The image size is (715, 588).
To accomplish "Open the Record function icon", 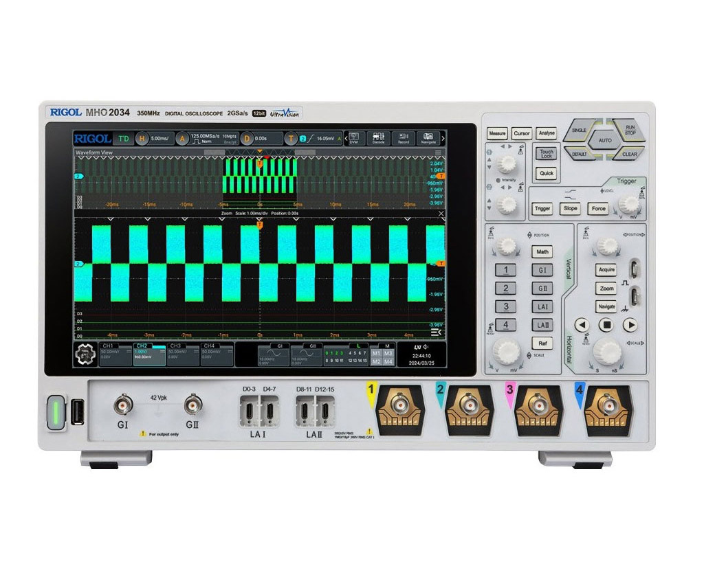I will point(404,139).
